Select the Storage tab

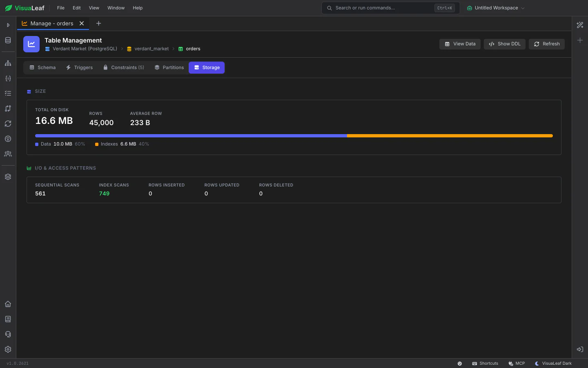click(x=207, y=67)
